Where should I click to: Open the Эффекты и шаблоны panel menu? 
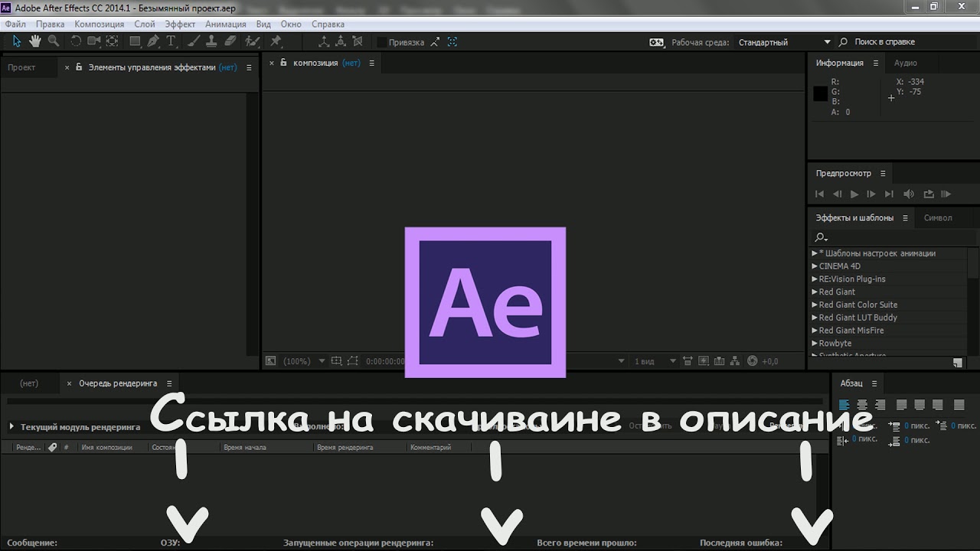click(905, 218)
